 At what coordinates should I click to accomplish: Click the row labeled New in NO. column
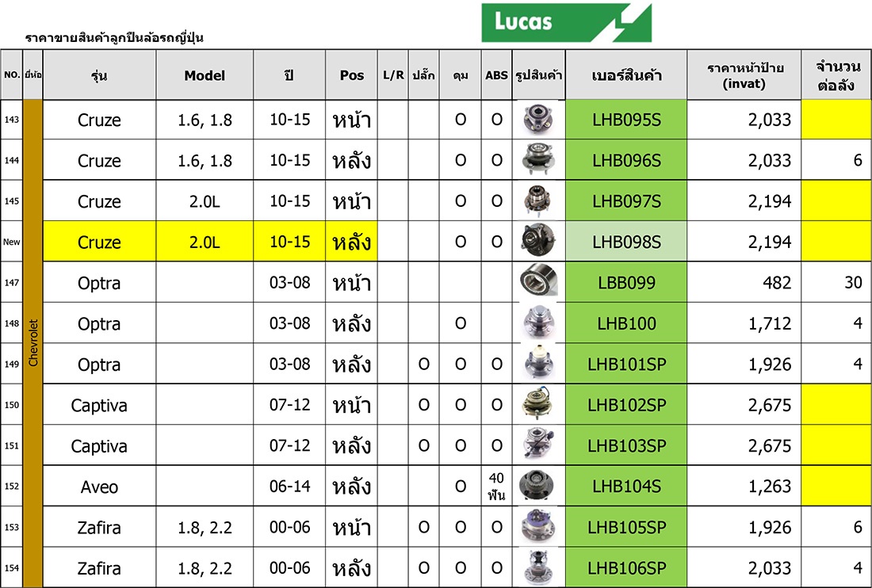12,242
